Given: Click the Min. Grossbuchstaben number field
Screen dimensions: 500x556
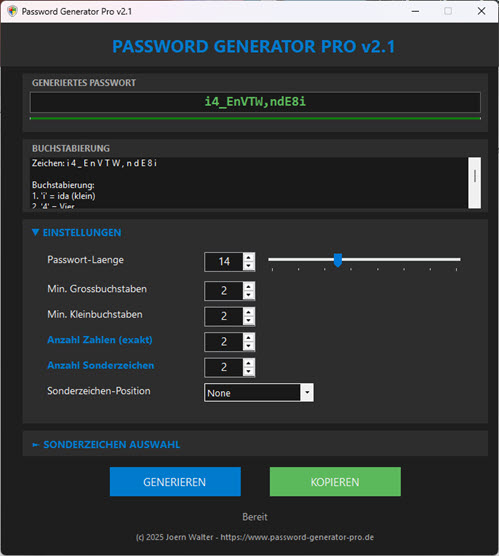Looking at the screenshot, I should tap(224, 291).
